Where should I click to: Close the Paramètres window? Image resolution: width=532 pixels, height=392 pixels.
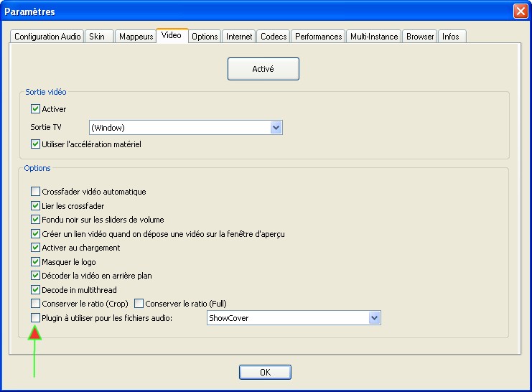tap(520, 11)
